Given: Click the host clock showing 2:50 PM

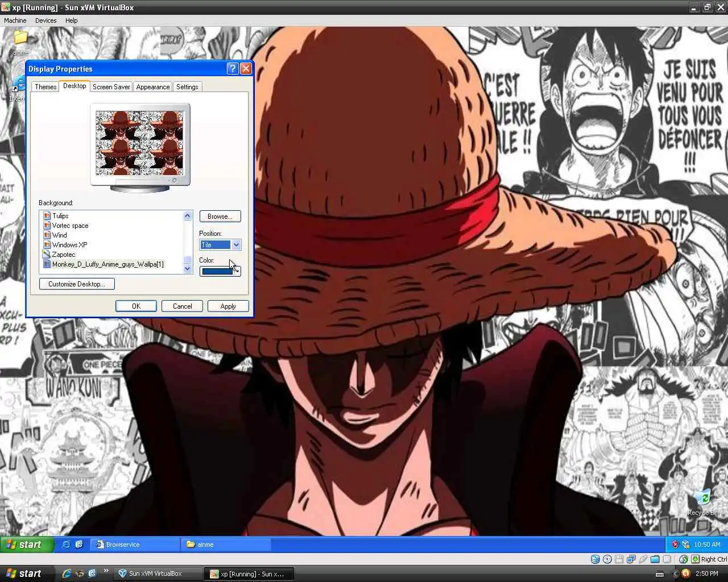Looking at the screenshot, I should click(706, 573).
